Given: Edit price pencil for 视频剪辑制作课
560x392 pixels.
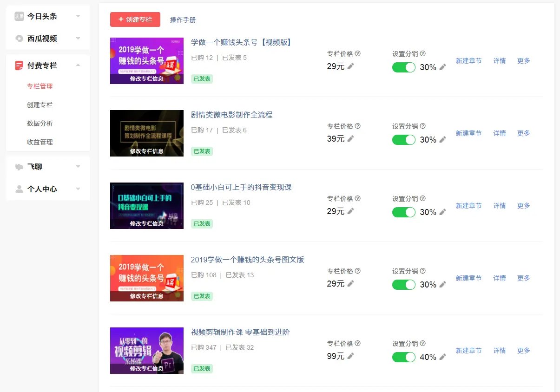Looking at the screenshot, I should click(350, 356).
